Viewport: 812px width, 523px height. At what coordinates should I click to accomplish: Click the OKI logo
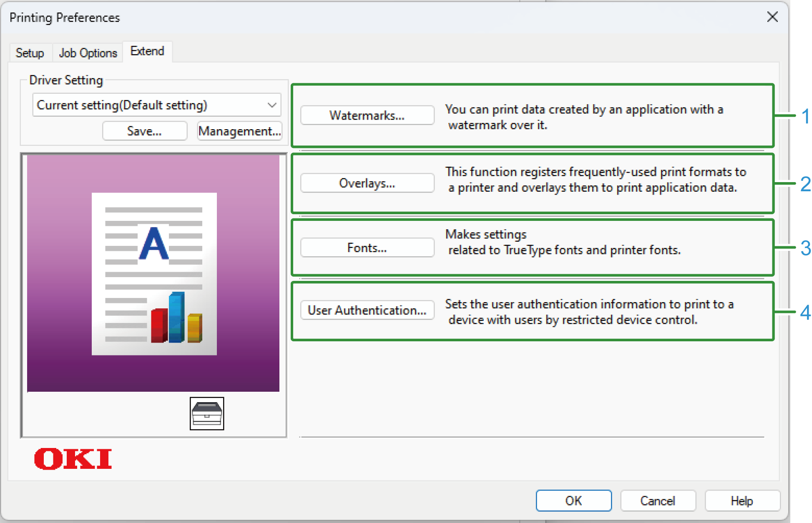point(73,459)
